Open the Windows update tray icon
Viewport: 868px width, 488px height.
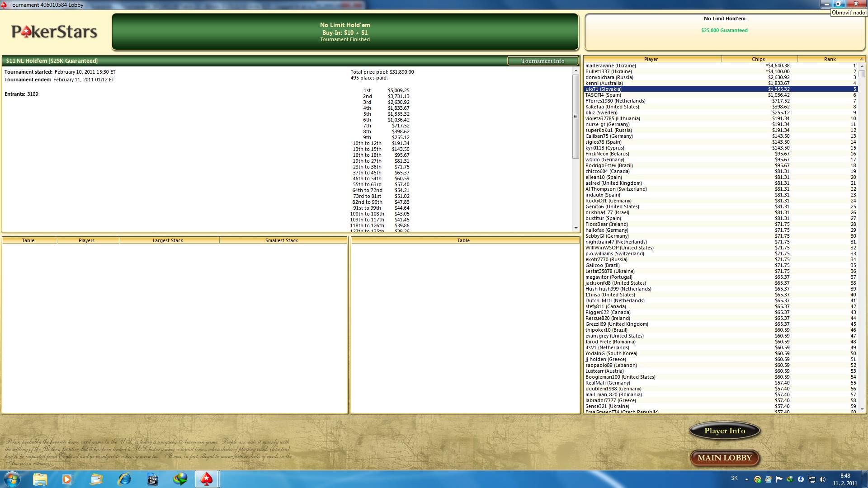point(768,479)
